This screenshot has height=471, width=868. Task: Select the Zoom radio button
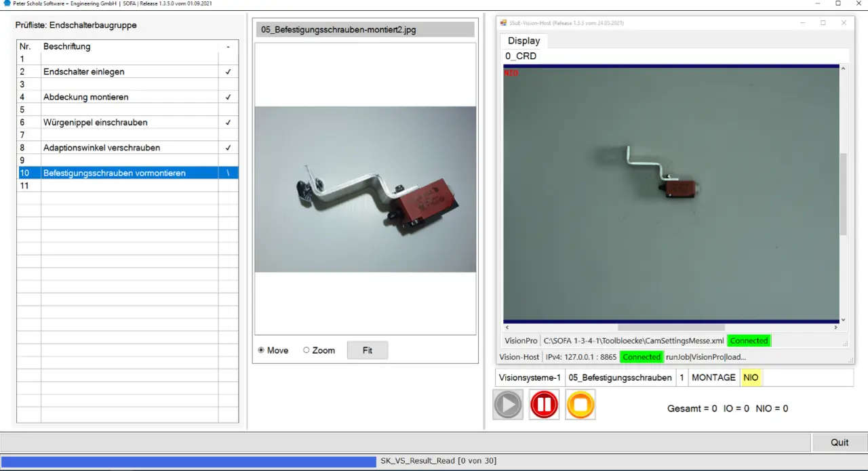point(307,350)
